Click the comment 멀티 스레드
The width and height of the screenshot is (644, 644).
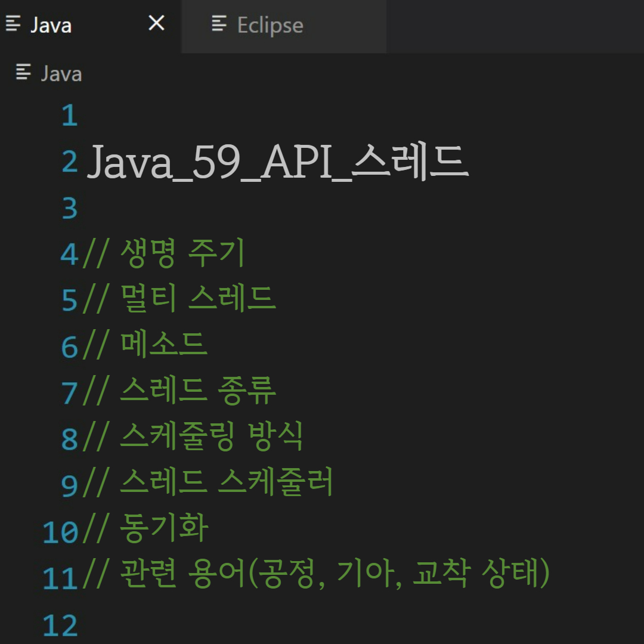coord(179,299)
